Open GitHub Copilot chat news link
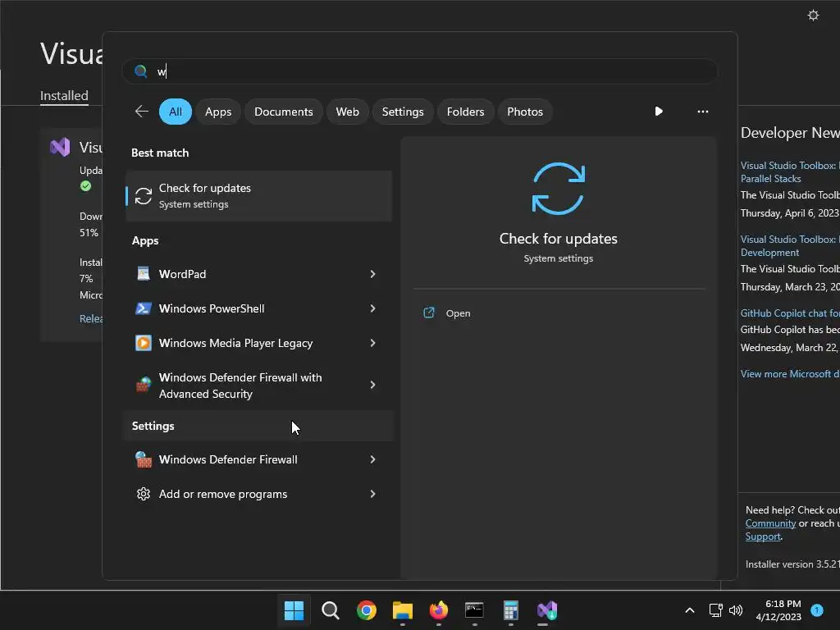This screenshot has height=630, width=840. 790,313
